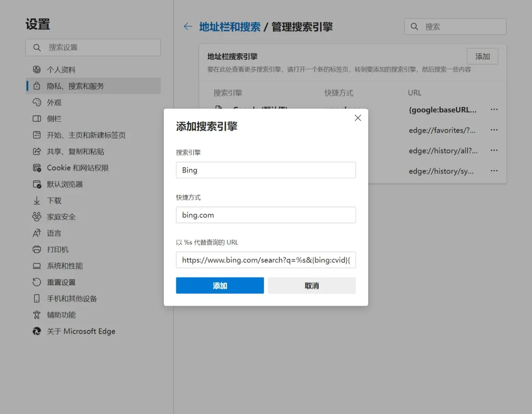Click the 打印机 printer icon
The width and height of the screenshot is (532, 414).
click(37, 249)
